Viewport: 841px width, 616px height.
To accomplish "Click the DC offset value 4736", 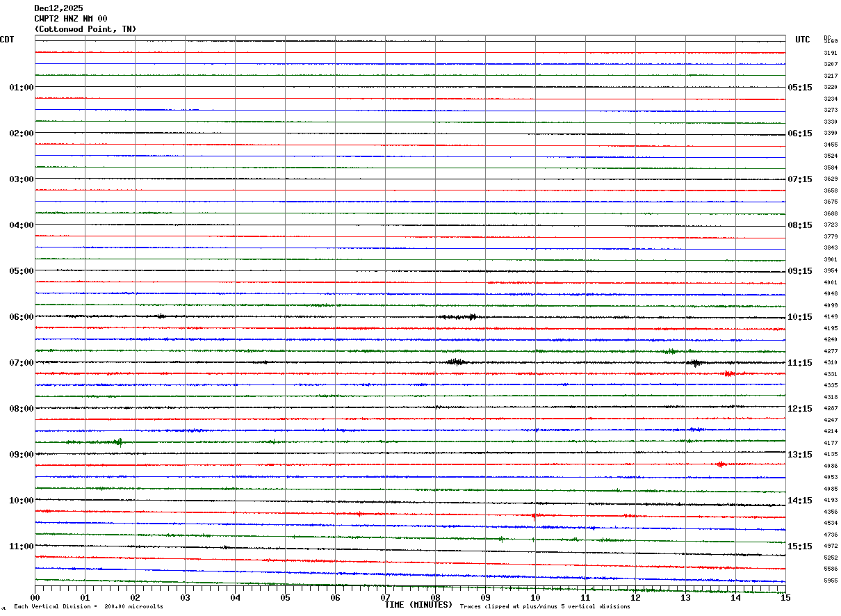I will [x=831, y=535].
